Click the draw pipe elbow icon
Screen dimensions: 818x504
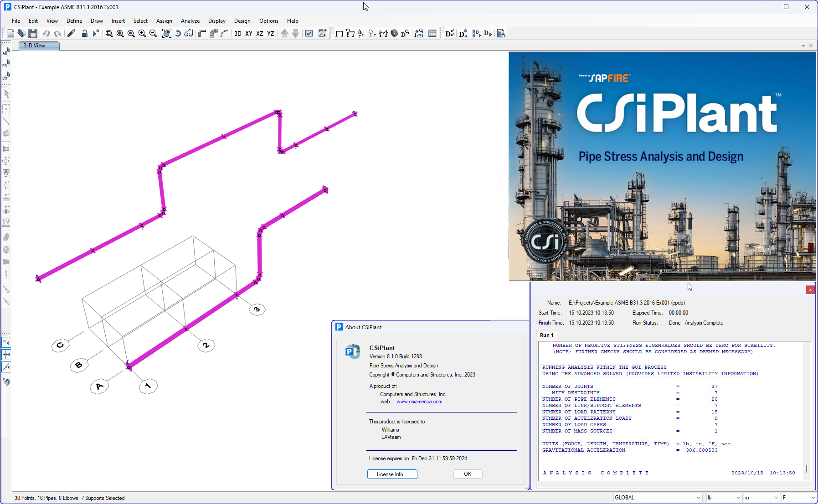coord(202,33)
